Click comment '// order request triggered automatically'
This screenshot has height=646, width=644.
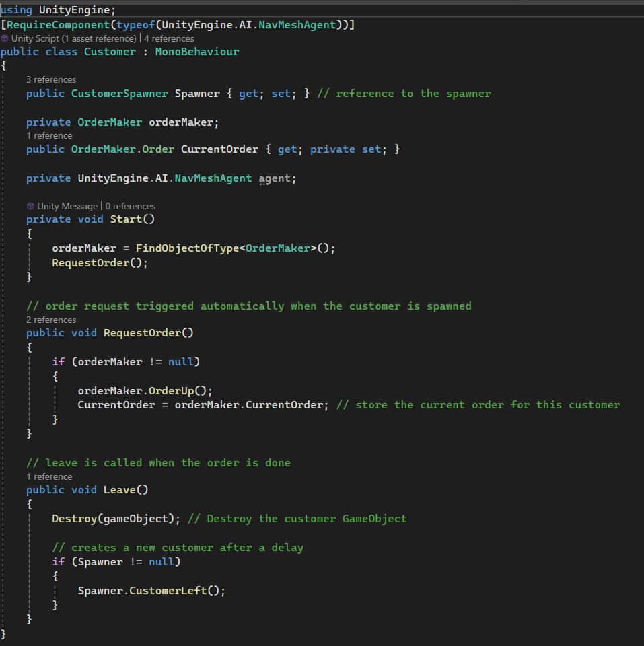tap(155, 307)
